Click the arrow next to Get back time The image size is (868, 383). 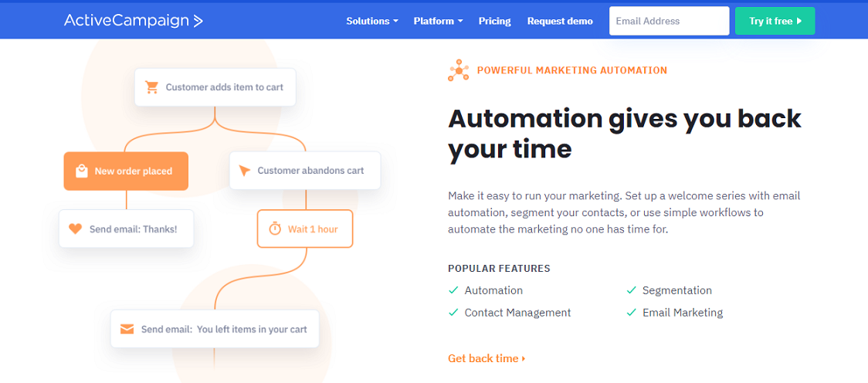click(524, 358)
